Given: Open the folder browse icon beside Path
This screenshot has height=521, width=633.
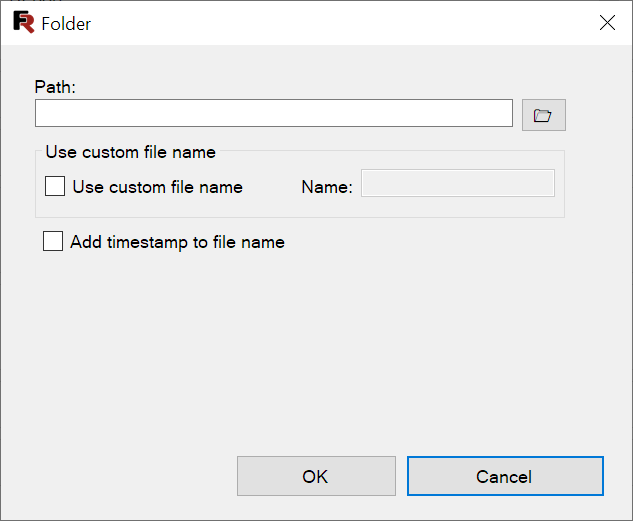Looking at the screenshot, I should coord(543,115).
